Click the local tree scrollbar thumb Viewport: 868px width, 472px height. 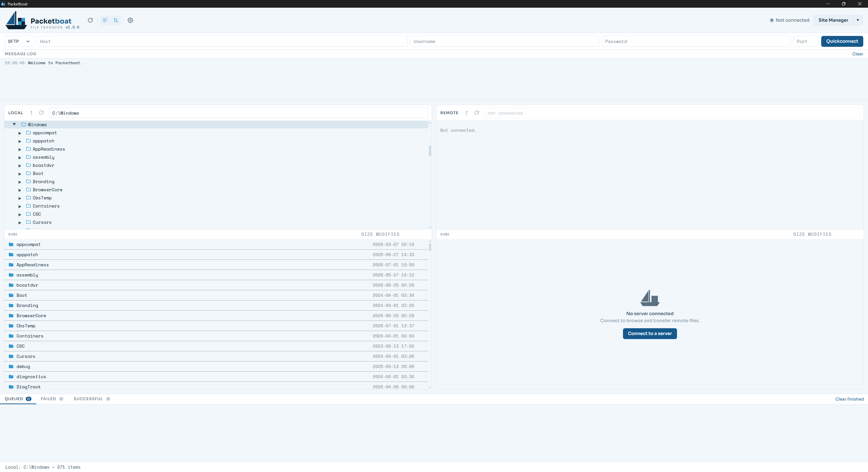pyautogui.click(x=430, y=151)
